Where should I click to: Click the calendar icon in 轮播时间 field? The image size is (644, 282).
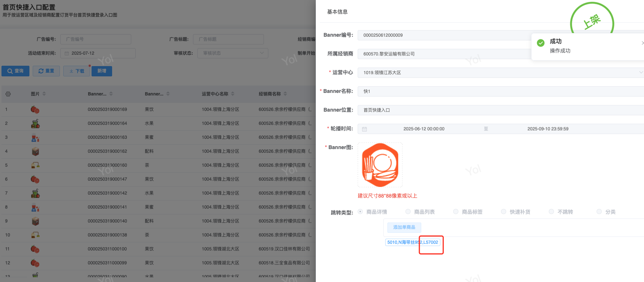[x=365, y=129]
